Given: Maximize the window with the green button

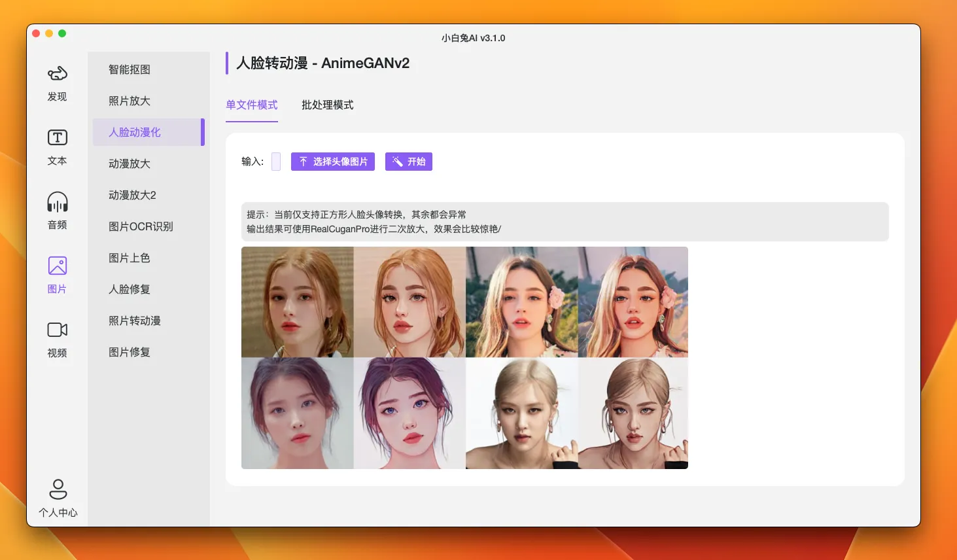Looking at the screenshot, I should coord(62,33).
